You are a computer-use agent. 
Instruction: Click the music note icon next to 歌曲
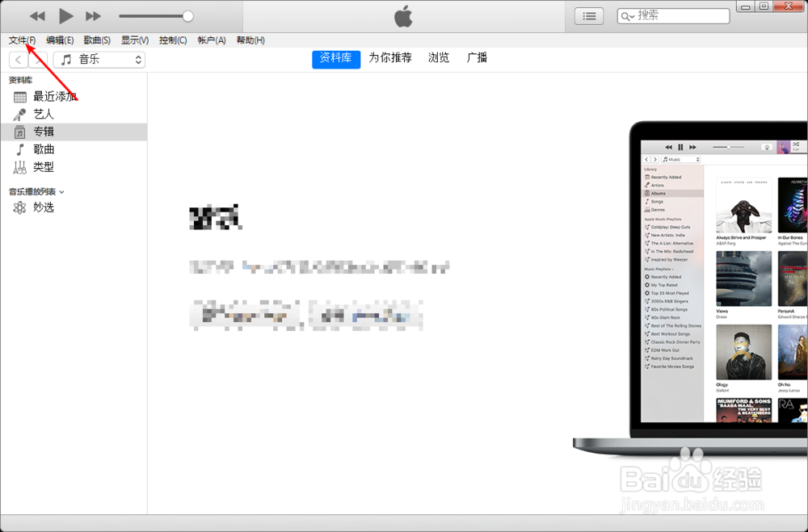click(x=20, y=150)
